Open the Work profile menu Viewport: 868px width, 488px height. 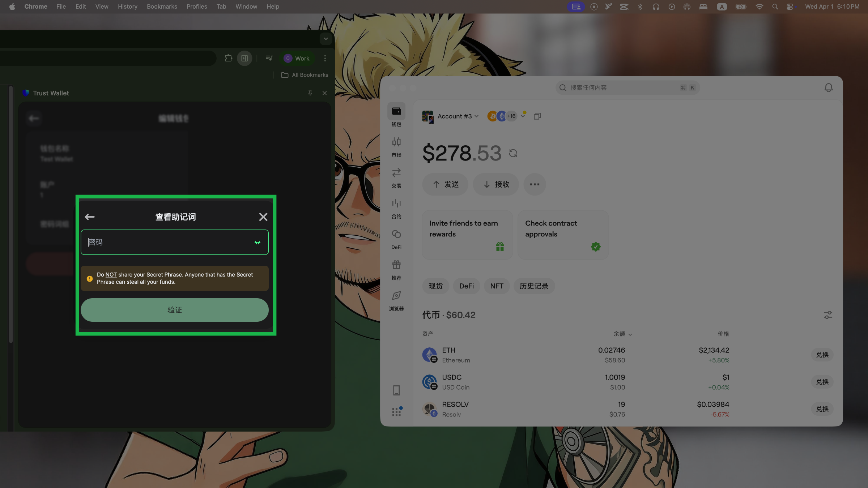tap(297, 58)
